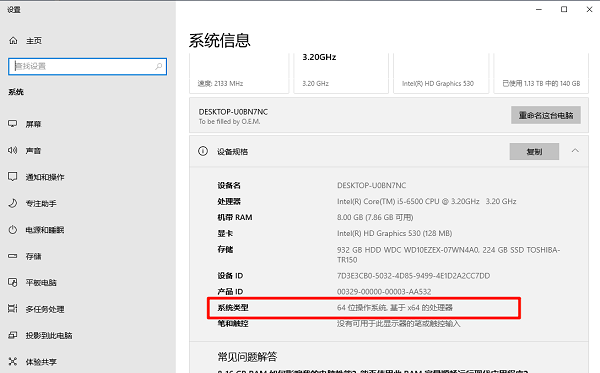Click the 重命名这台电脑 button
This screenshot has height=373, width=600.
pos(546,115)
